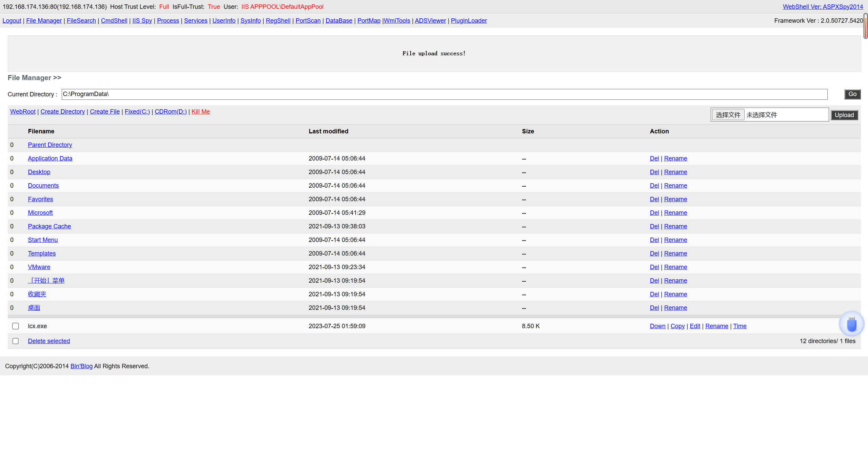Image resolution: width=868 pixels, height=468 pixels.
Task: Click Edit for lcx.exe
Action: [x=695, y=326]
